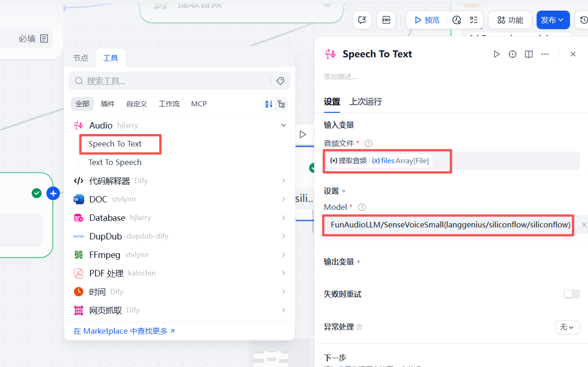Open the exception handling dropdown
Image resolution: width=588 pixels, height=367 pixels.
[567, 327]
